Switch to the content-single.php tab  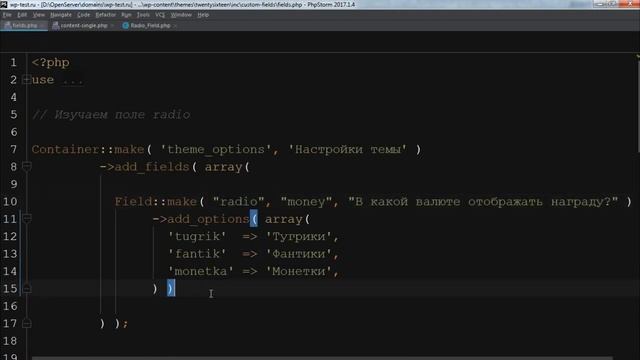point(84,25)
